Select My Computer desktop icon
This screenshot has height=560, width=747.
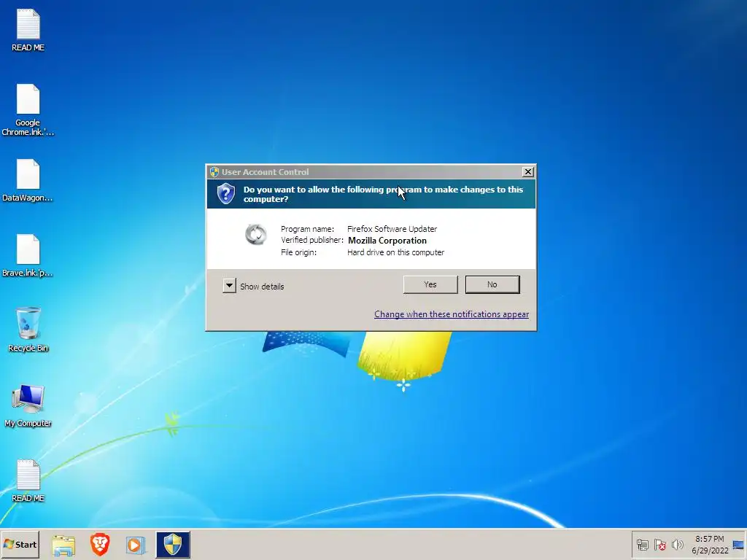tap(28, 405)
